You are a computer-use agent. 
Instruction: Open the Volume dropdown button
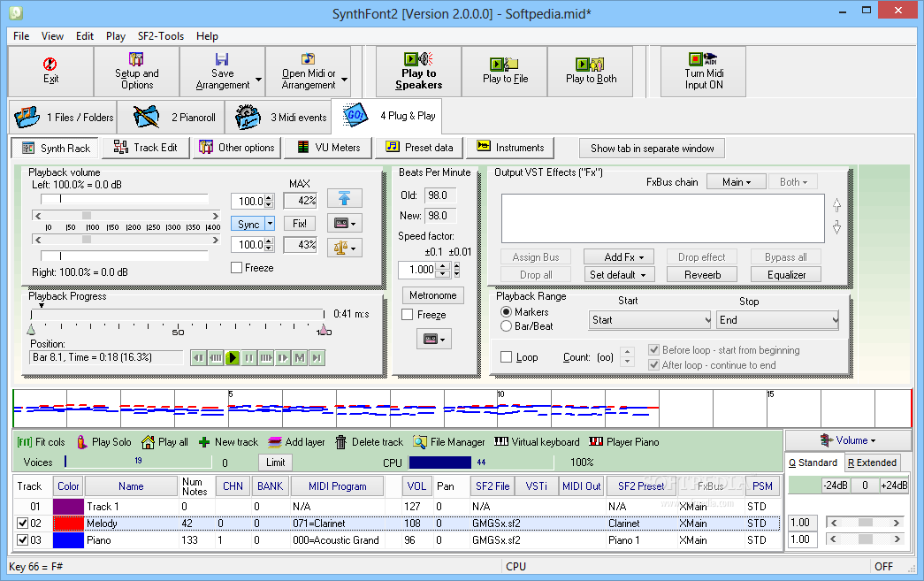847,440
